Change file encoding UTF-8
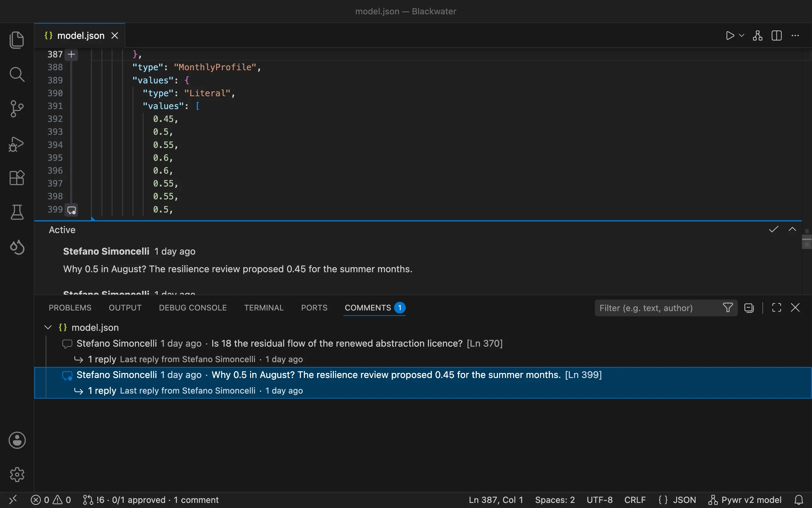 tap(600, 500)
